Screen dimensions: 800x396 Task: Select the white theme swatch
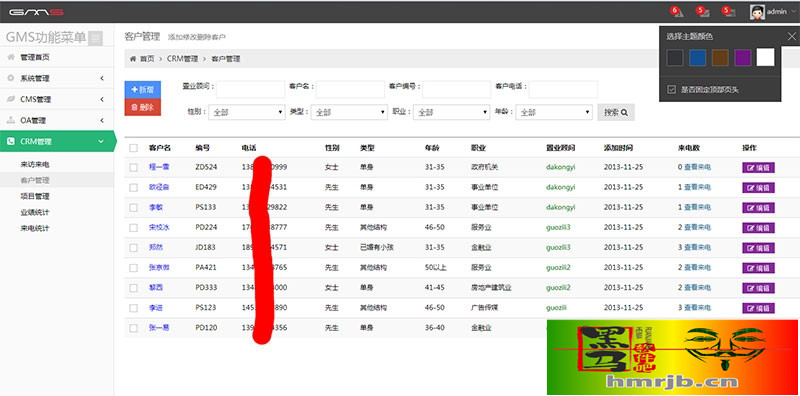pos(765,58)
